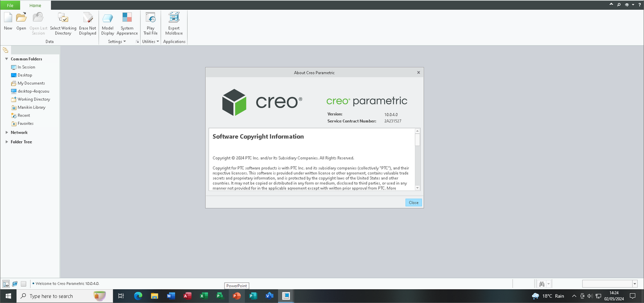The width and height of the screenshot is (644, 303).
Task: Launch Access from the taskbar
Action: point(187,296)
